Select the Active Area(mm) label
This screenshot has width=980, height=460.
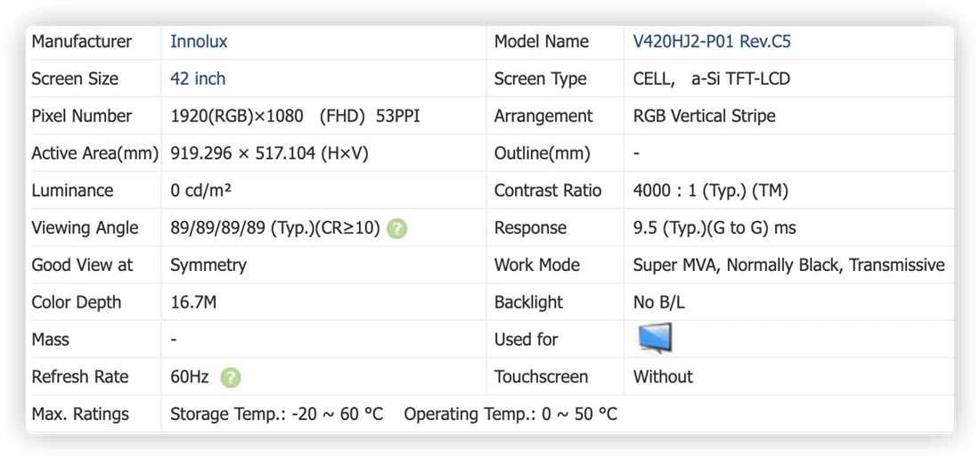click(x=95, y=153)
